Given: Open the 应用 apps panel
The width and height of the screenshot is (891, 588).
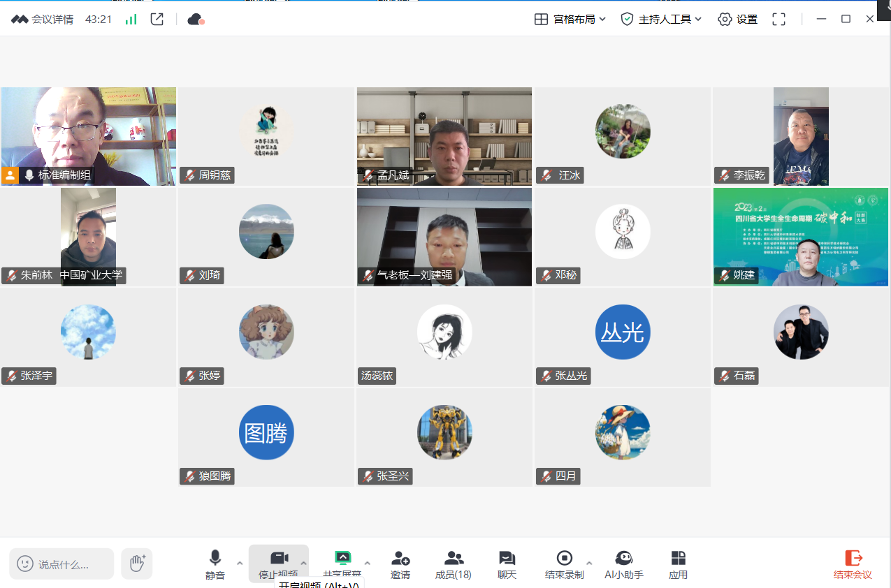Looking at the screenshot, I should coord(678,564).
